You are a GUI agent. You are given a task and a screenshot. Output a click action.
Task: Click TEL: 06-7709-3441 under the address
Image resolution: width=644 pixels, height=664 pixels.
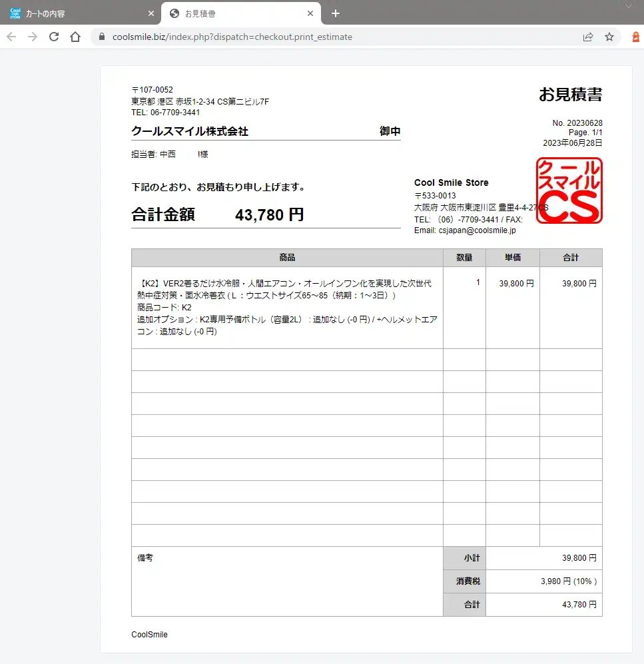(x=166, y=112)
